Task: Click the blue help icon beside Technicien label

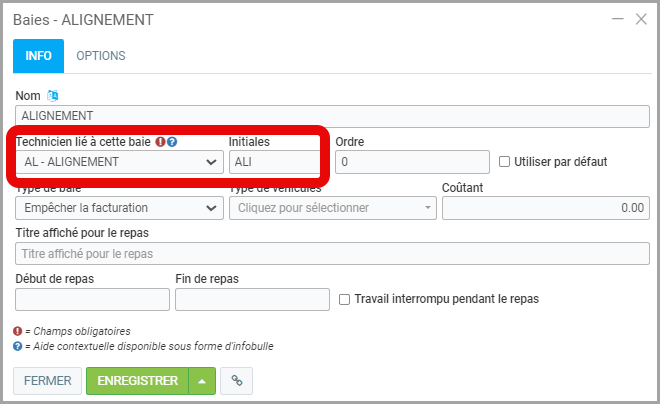Action: (x=173, y=142)
